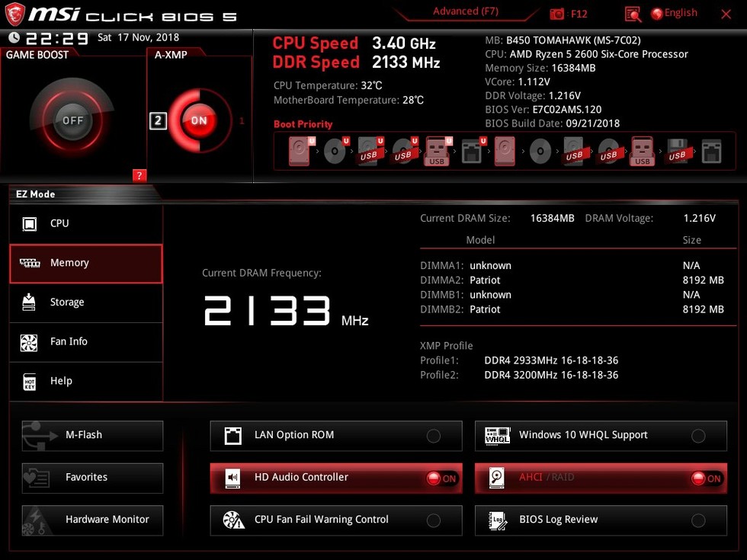Select the Memory section
This screenshot has width=747, height=560.
pyautogui.click(x=86, y=264)
